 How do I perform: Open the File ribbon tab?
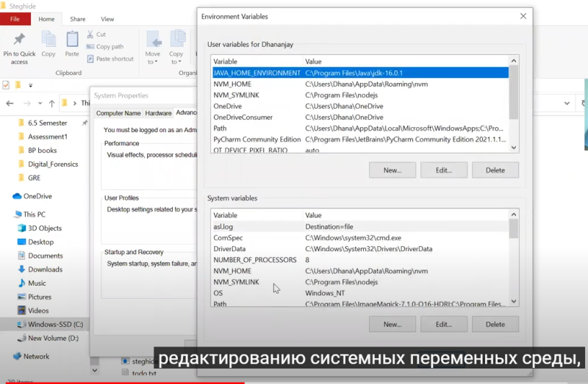(15, 18)
